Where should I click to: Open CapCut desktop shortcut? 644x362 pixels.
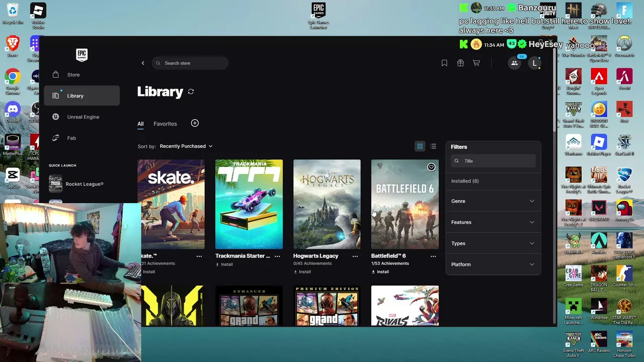(x=13, y=178)
